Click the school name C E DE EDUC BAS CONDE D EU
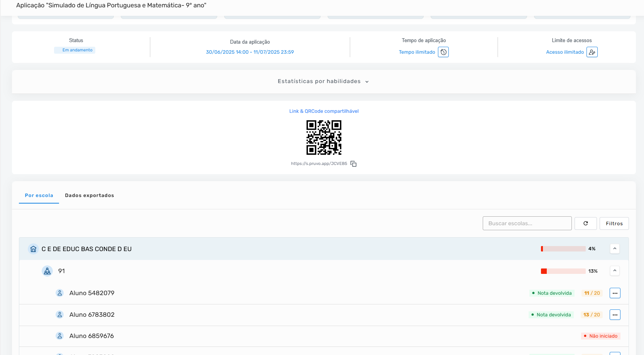644x355 pixels. click(x=86, y=249)
